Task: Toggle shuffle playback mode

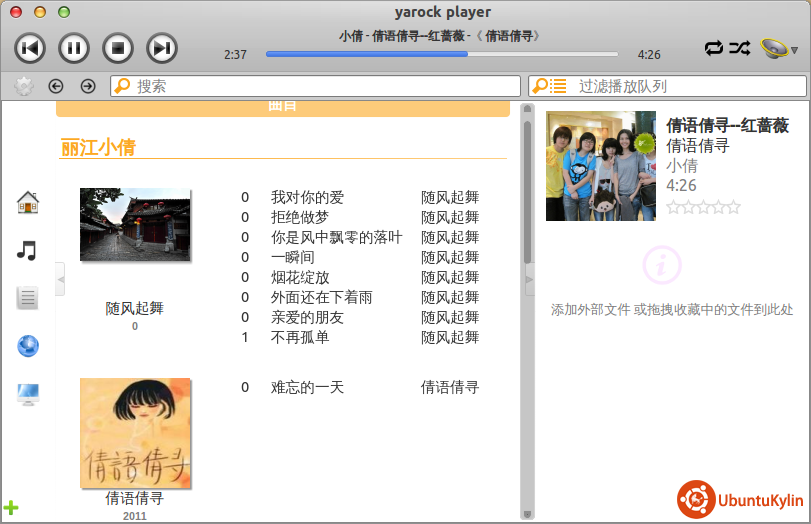Action: (x=738, y=47)
